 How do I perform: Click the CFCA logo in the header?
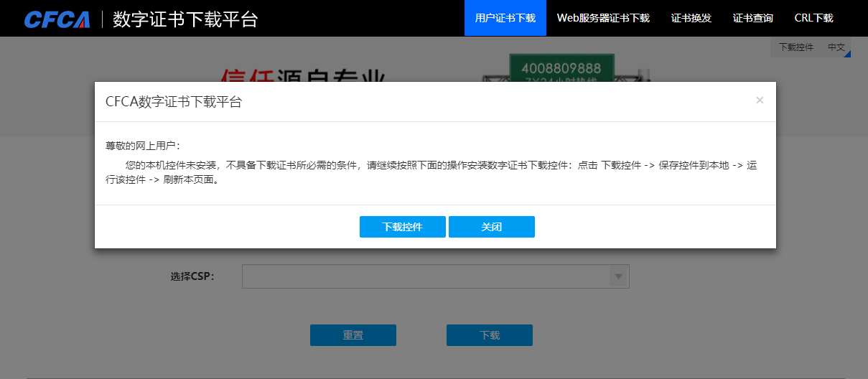57,19
